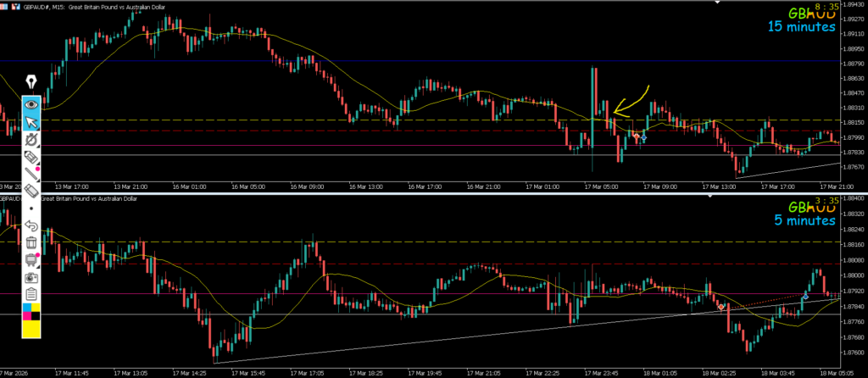Choose the eraser tool in the toolbar
The image size is (868, 378).
click(x=31, y=157)
